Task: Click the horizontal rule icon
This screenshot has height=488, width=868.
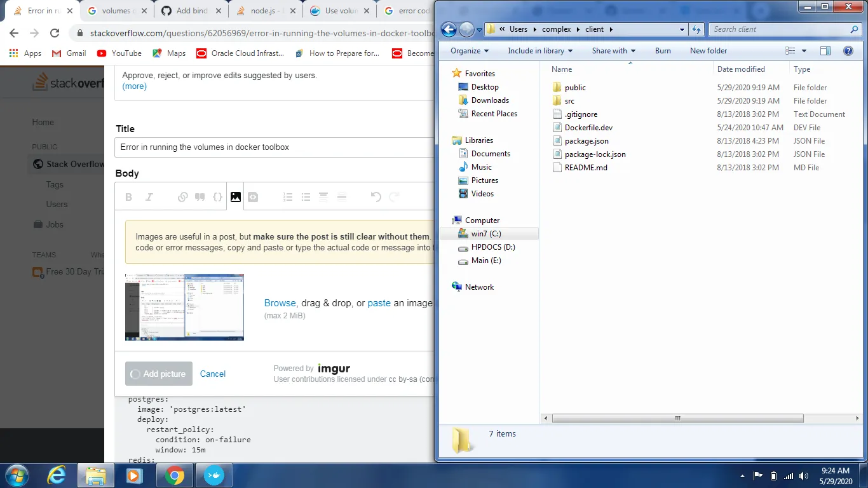Action: click(342, 197)
